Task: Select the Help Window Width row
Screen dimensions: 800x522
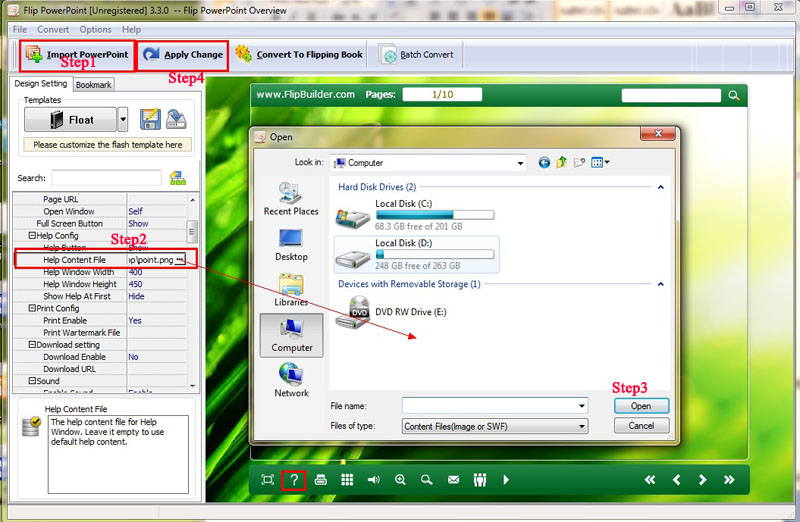Action: click(100, 272)
